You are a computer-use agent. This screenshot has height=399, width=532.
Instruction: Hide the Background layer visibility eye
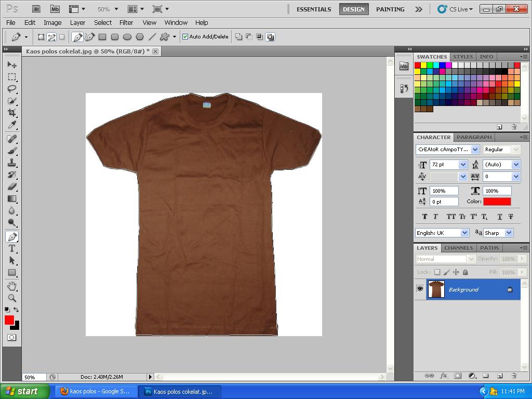(420, 289)
